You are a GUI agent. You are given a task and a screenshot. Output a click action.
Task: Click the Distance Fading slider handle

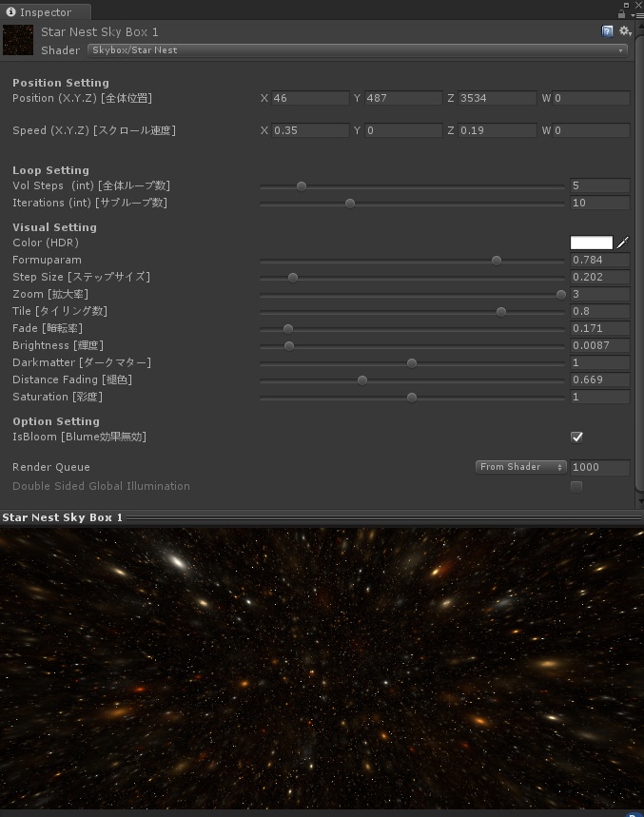362,380
